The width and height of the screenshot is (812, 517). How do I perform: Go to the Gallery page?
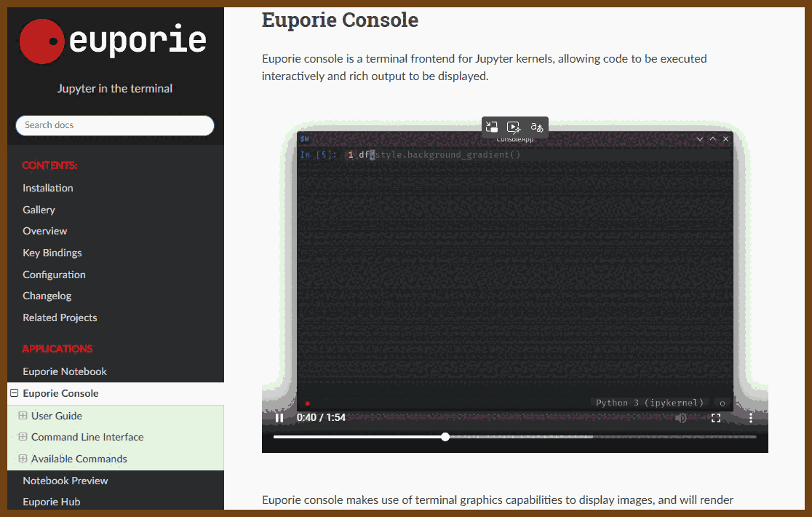pos(39,210)
